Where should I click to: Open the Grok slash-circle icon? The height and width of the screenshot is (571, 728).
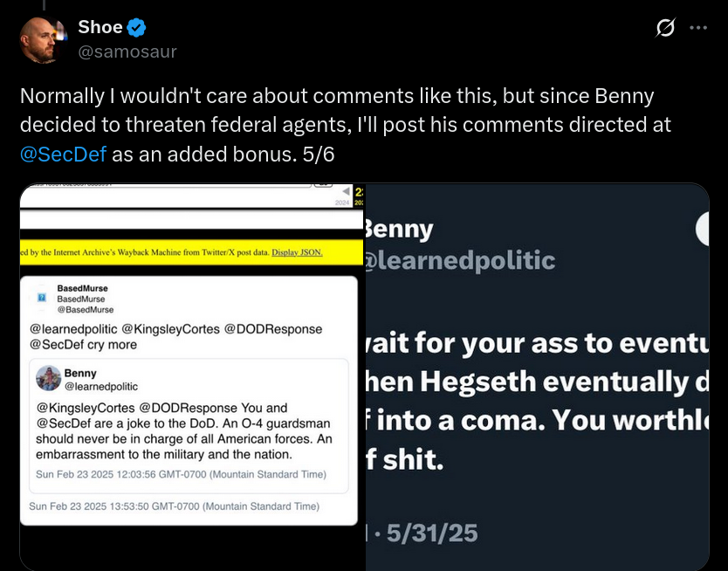pyautogui.click(x=665, y=28)
